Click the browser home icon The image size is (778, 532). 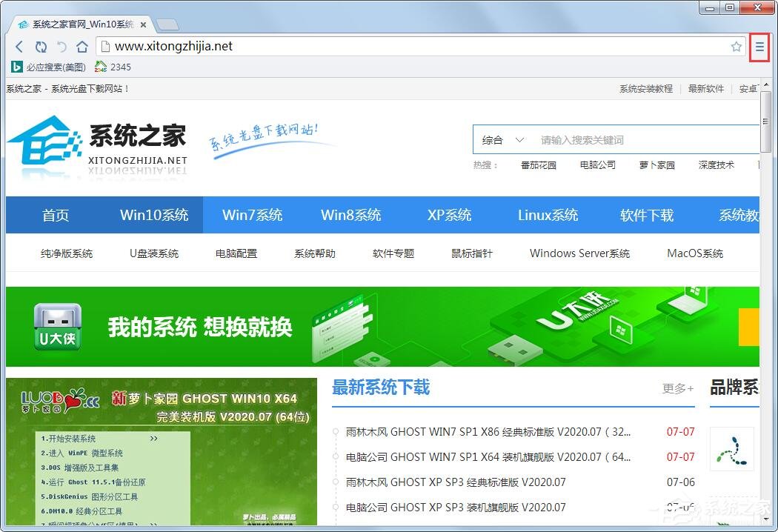pyautogui.click(x=82, y=46)
